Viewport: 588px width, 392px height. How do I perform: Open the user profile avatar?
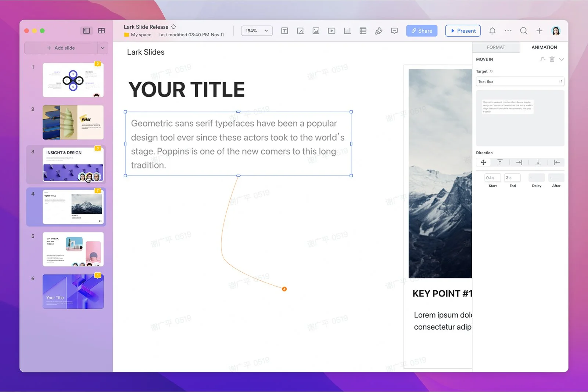click(x=556, y=31)
